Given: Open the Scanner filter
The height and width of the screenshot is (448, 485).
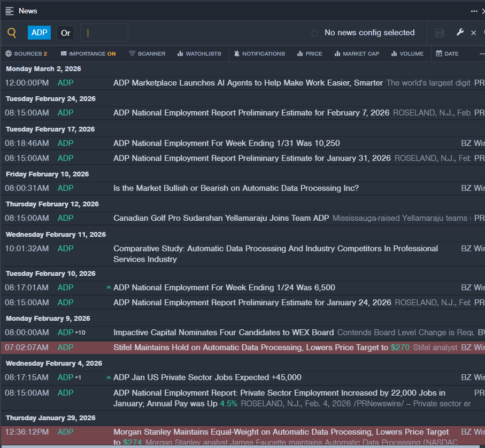Looking at the screenshot, I should (x=147, y=53).
